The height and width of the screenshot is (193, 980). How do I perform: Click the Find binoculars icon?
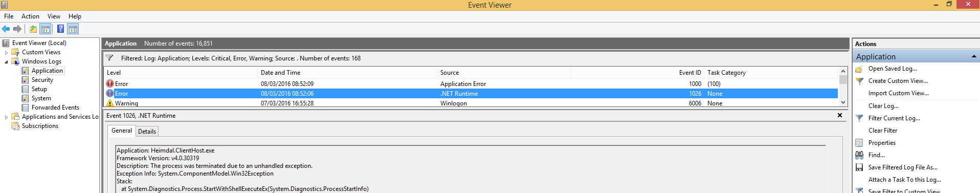click(x=859, y=155)
